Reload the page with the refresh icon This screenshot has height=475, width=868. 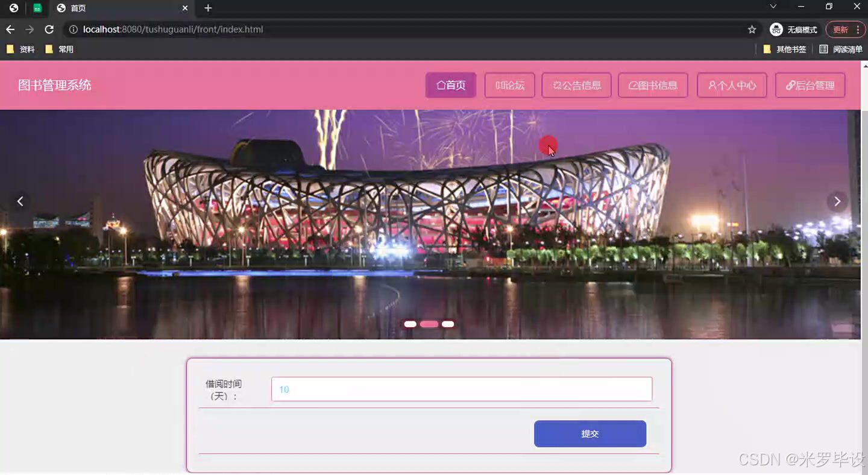[49, 30]
